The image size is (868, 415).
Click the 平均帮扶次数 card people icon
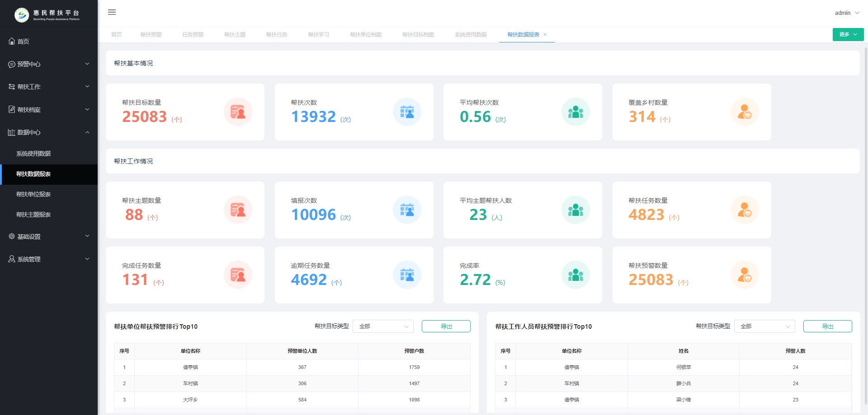pos(576,112)
